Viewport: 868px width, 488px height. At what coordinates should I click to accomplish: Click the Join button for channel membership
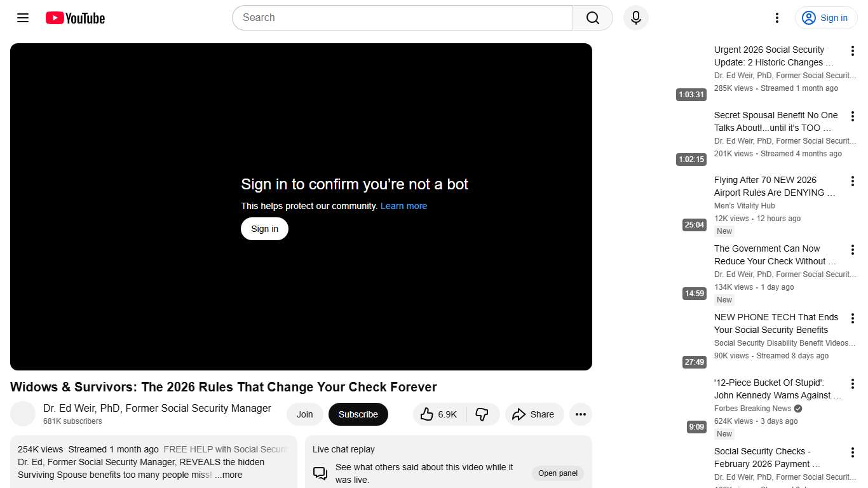[x=304, y=414]
